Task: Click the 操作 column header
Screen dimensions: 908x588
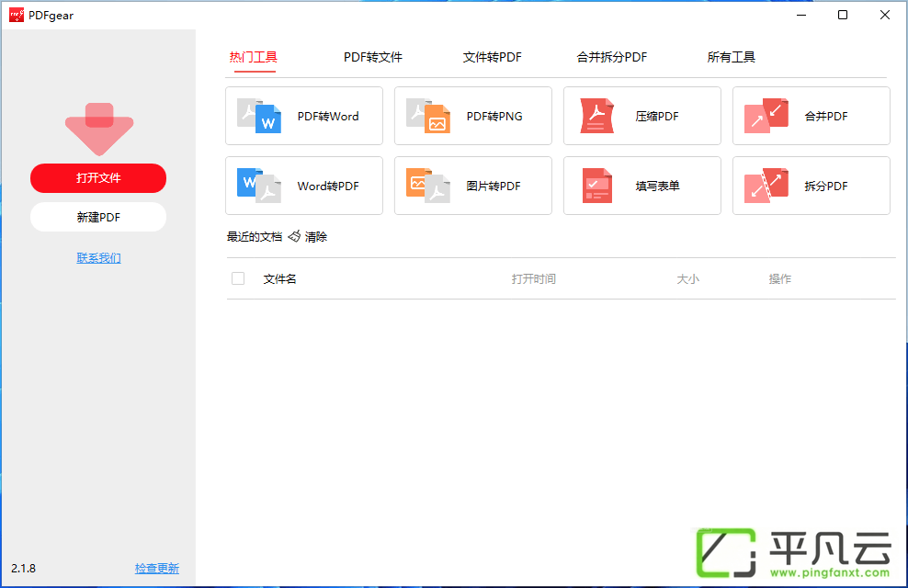Action: point(780,279)
